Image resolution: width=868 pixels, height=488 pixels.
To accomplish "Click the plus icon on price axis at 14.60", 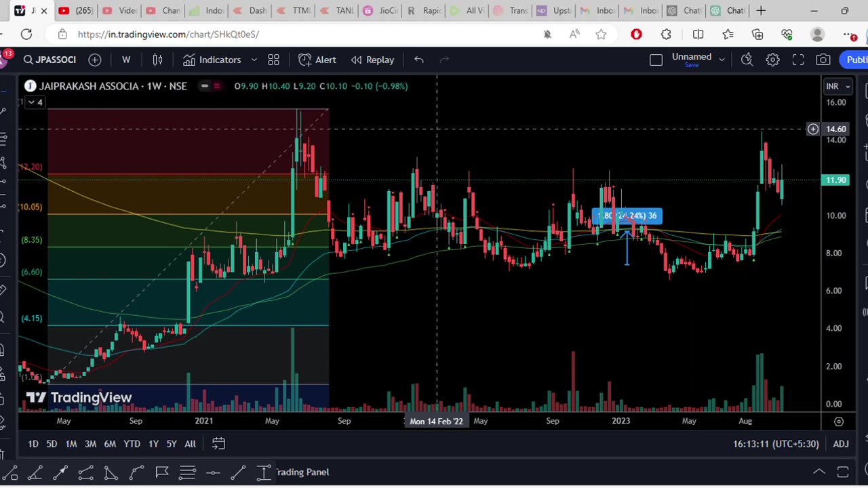I will click(813, 129).
